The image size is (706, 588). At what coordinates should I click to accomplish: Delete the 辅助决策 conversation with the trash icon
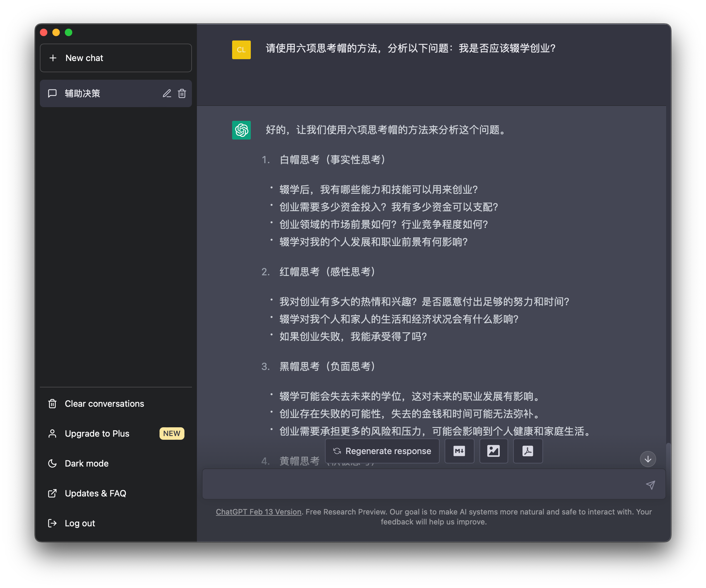[182, 93]
